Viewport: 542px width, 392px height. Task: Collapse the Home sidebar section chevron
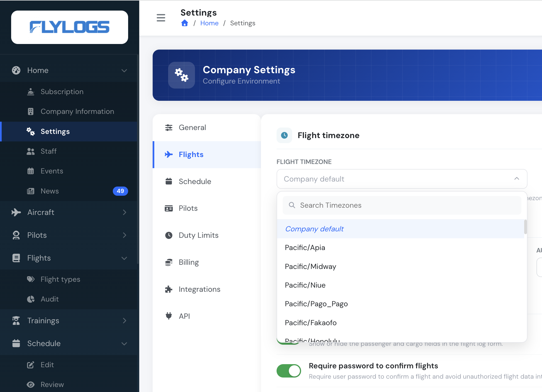pyautogui.click(x=124, y=70)
